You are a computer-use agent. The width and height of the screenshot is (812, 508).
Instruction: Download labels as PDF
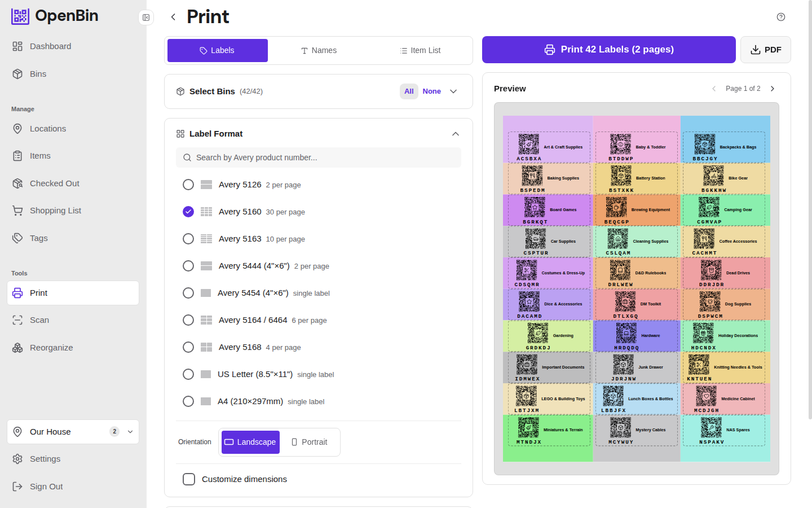766,50
